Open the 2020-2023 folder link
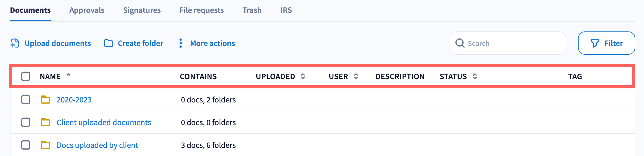 click(x=74, y=100)
